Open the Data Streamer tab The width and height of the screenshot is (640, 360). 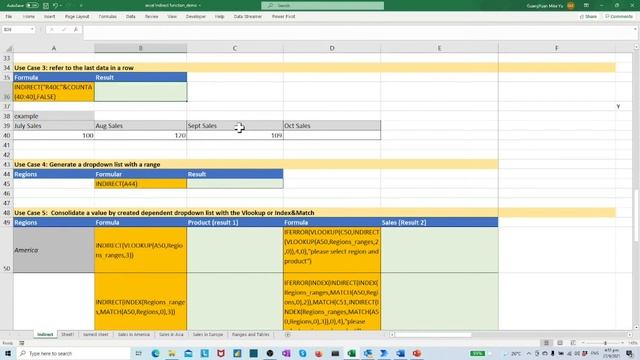pyautogui.click(x=248, y=17)
